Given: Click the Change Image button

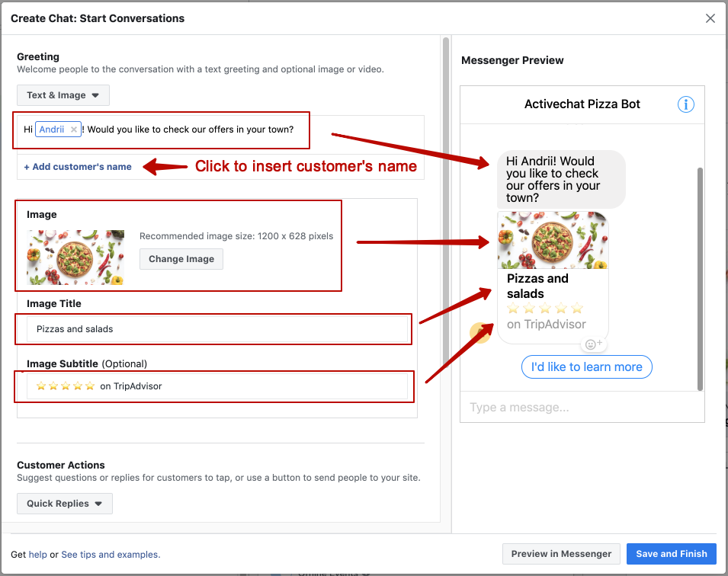Looking at the screenshot, I should (x=181, y=259).
